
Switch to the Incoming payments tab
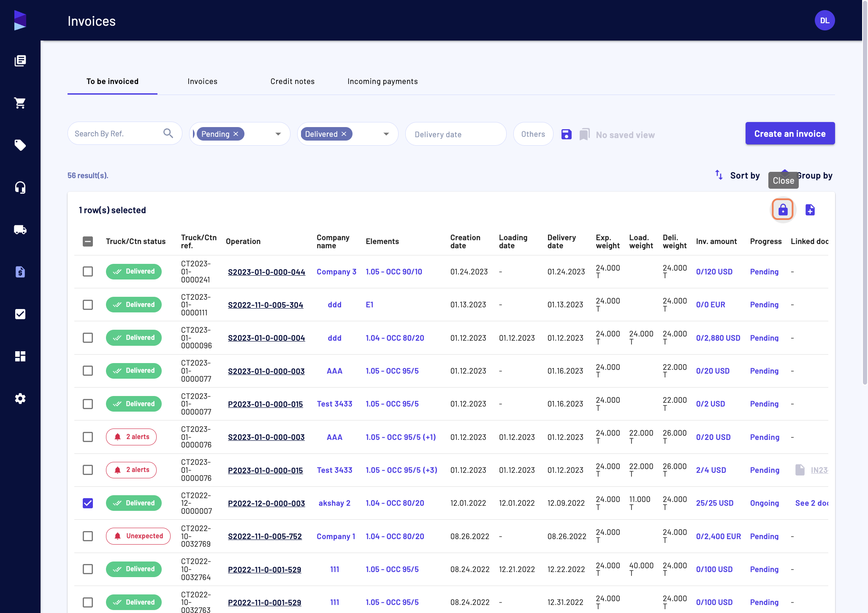[382, 81]
